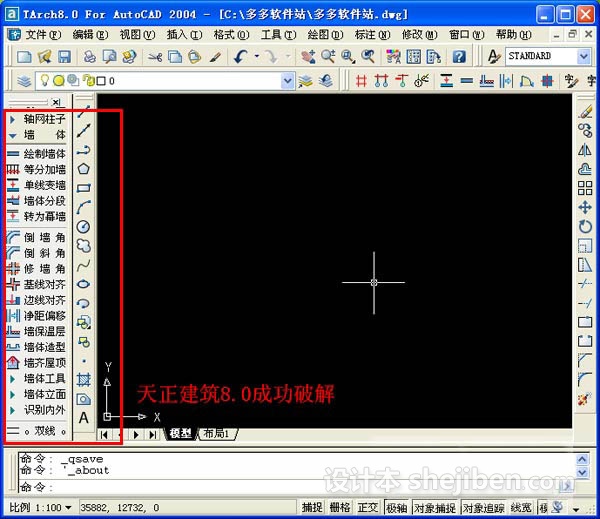Click the Pan realtime hand icon
This screenshot has height=519, width=600.
click(308, 57)
